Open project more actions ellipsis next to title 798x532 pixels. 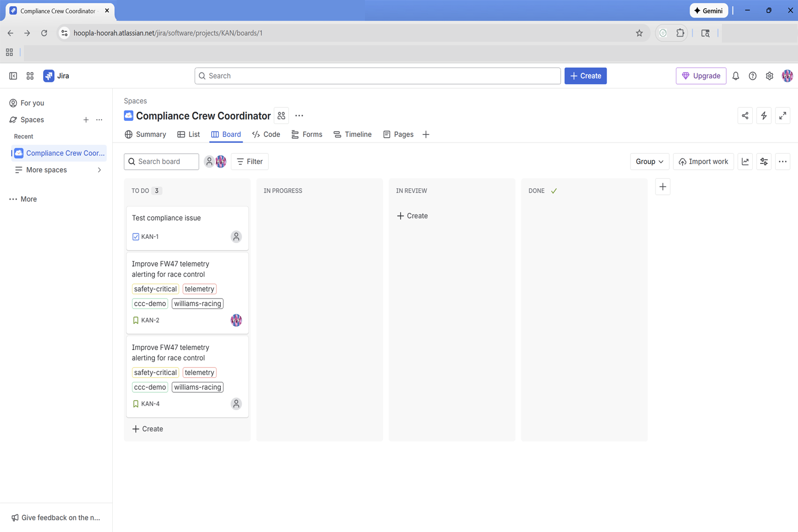[300, 116]
